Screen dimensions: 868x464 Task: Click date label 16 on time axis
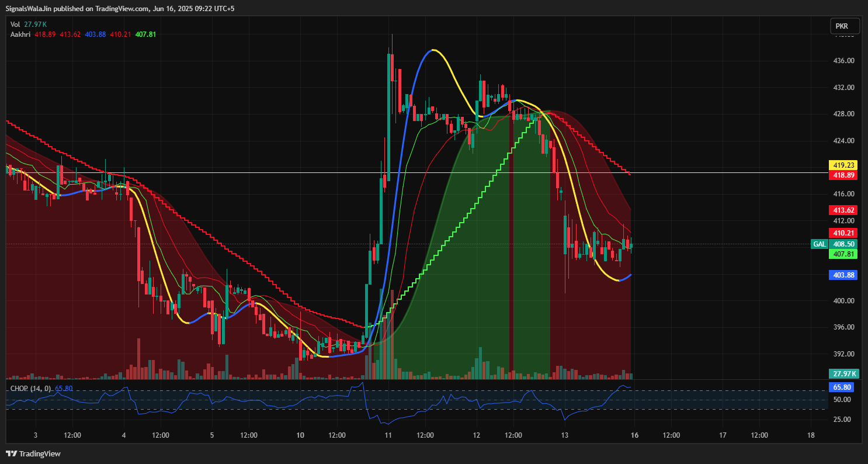pyautogui.click(x=634, y=435)
